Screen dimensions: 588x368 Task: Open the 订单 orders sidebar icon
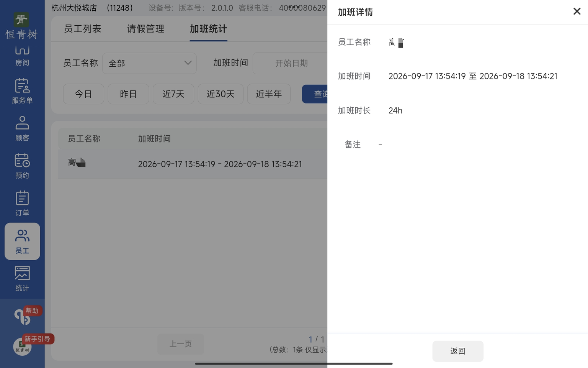pos(22,204)
